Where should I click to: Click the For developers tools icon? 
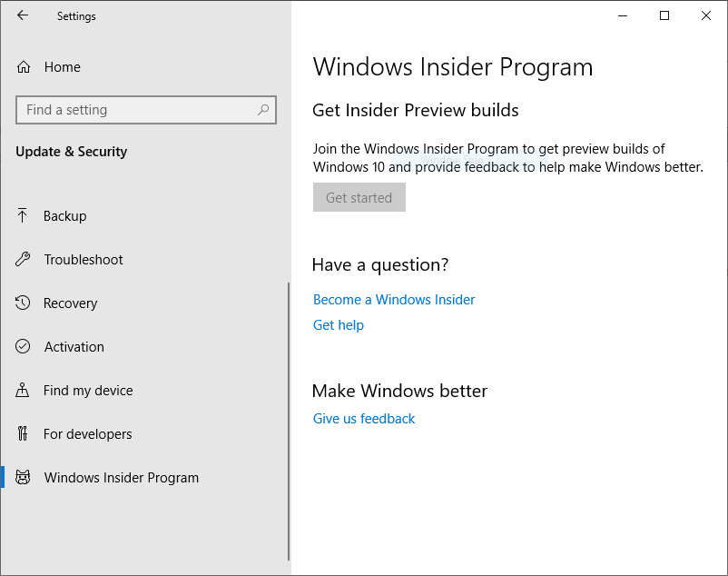[23, 433]
